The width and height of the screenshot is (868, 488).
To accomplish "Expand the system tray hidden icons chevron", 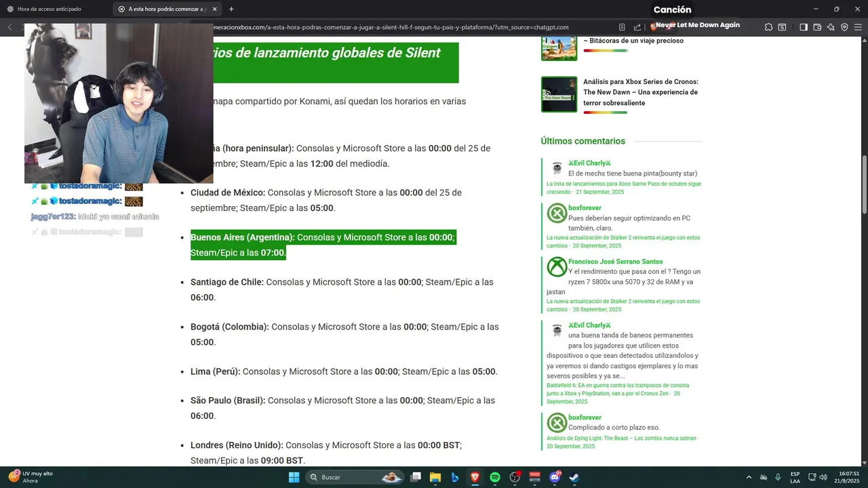I will click(x=749, y=477).
